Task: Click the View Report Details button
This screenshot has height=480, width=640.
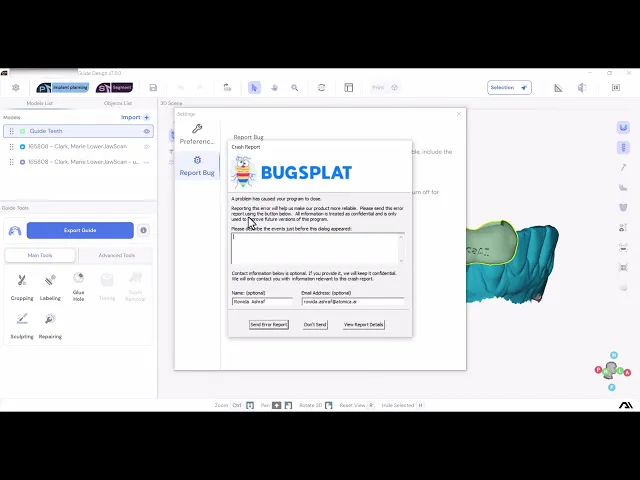Action: 364,324
